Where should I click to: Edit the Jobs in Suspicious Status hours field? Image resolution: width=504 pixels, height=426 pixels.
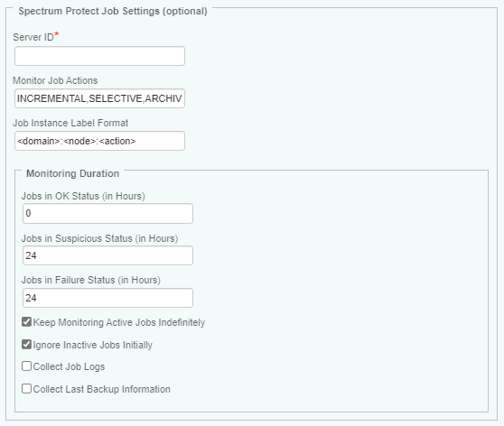tap(107, 255)
